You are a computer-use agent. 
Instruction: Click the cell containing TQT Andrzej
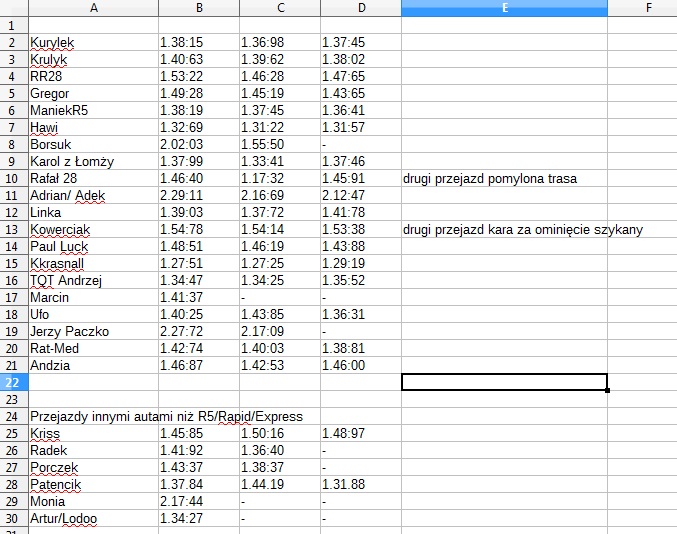[93, 281]
